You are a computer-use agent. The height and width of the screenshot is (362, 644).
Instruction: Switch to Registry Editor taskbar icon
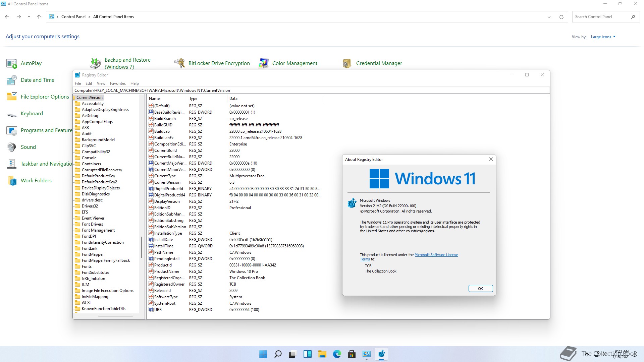point(381,354)
